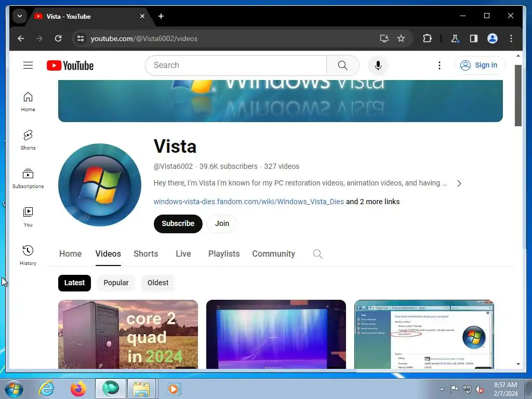The height and width of the screenshot is (399, 532).
Task: Click the page vertical scrollbar thumb
Action: point(518,96)
